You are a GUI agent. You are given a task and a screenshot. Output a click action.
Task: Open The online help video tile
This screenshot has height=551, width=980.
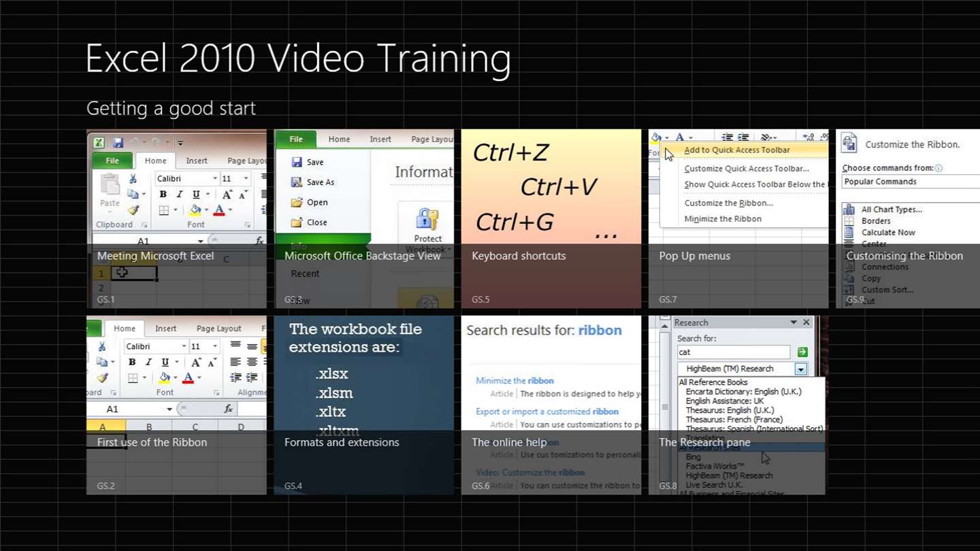click(551, 405)
